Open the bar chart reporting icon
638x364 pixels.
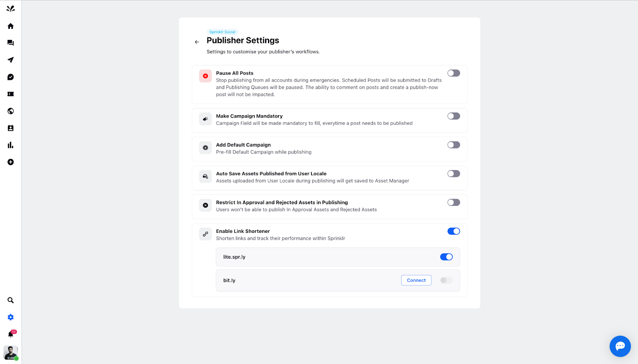click(11, 145)
